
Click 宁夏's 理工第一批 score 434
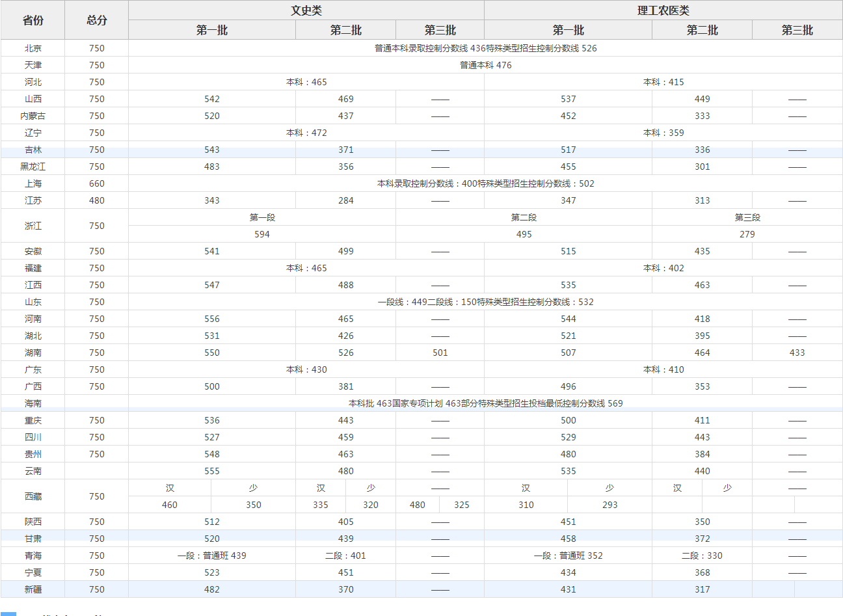tap(568, 572)
